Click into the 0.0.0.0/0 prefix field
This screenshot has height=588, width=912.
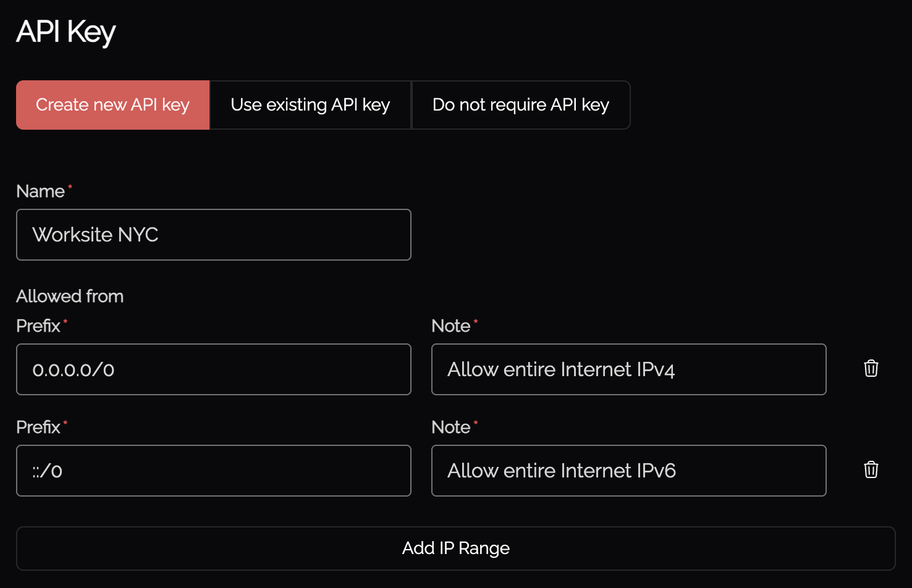[213, 369]
